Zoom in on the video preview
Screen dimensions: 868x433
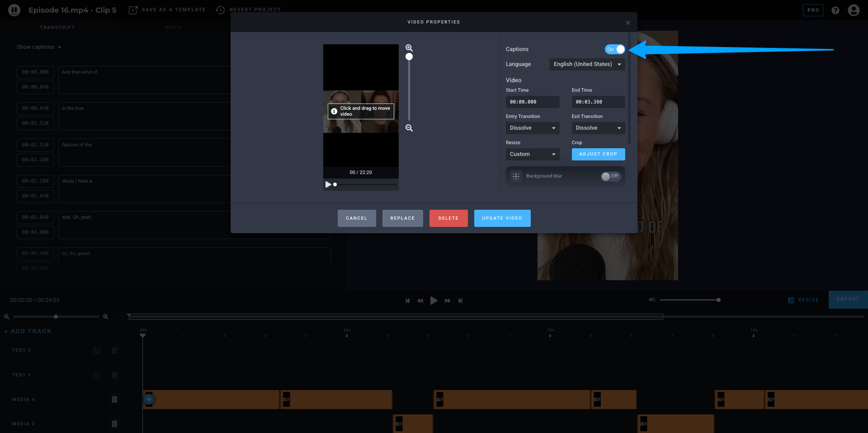(409, 48)
